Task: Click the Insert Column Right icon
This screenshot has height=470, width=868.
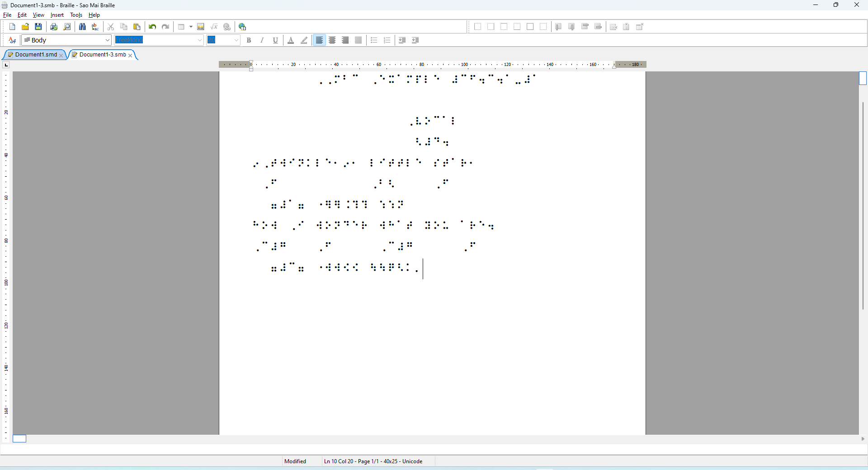Action: tap(571, 27)
